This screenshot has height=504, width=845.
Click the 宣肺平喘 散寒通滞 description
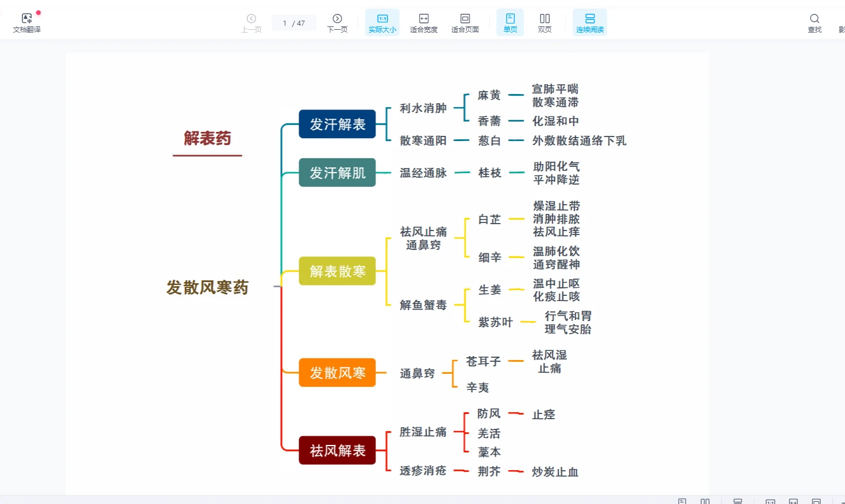pyautogui.click(x=555, y=95)
